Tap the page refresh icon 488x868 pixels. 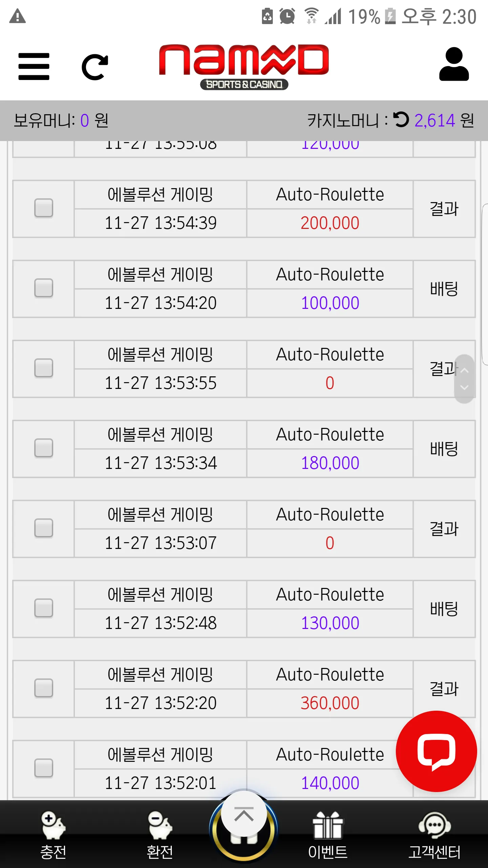tap(95, 67)
